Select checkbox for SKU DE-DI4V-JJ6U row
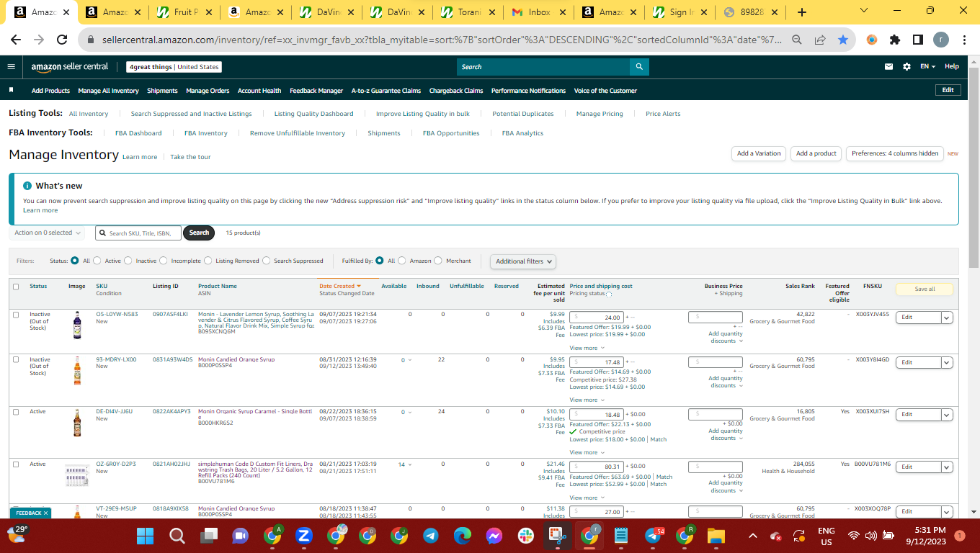Screen dimensions: 980x553 tap(16, 412)
